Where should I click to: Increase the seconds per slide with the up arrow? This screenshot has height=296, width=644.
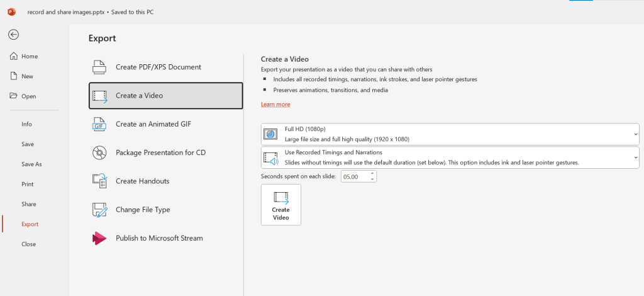point(372,173)
